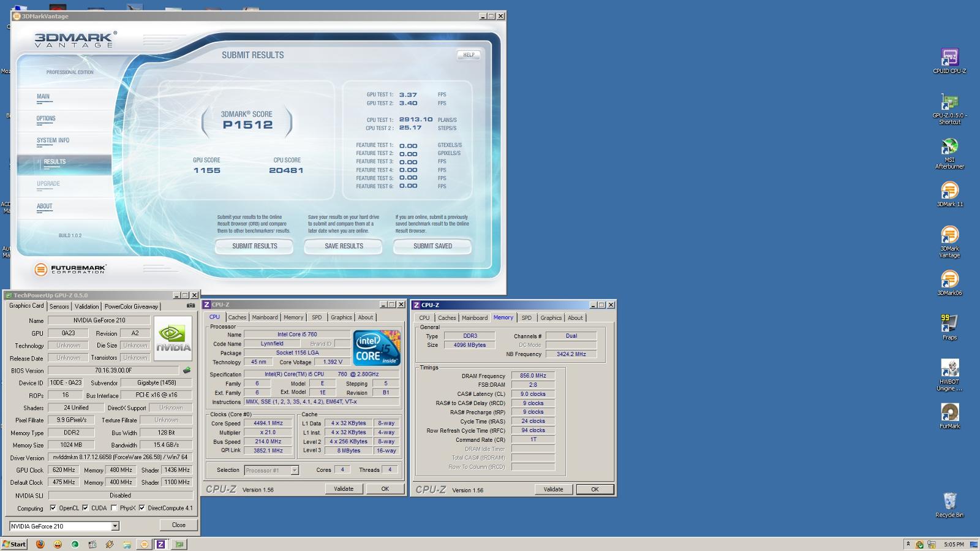
Task: Select MAIN in 3DMark Vantage sidebar
Action: (x=43, y=97)
